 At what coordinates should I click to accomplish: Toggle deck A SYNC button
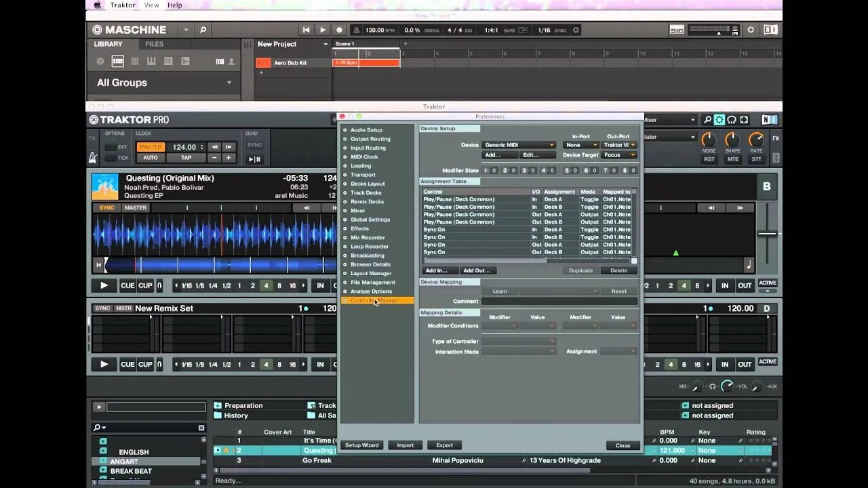click(x=107, y=208)
